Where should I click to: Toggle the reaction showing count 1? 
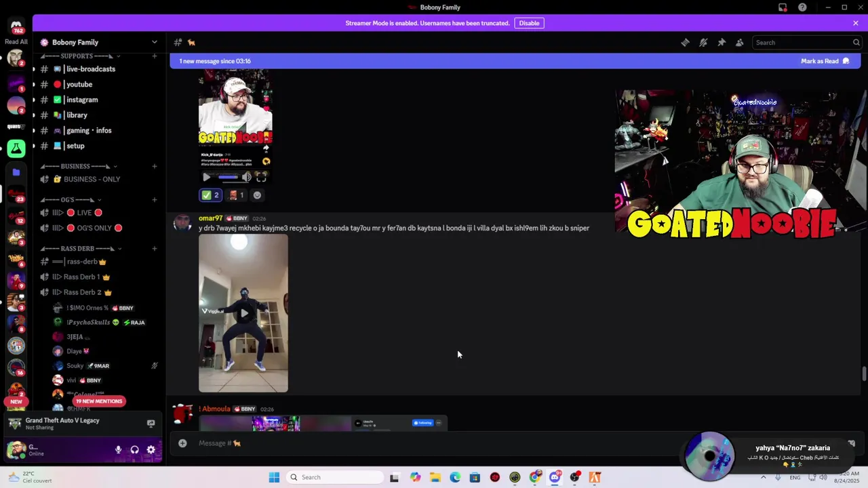coord(237,195)
